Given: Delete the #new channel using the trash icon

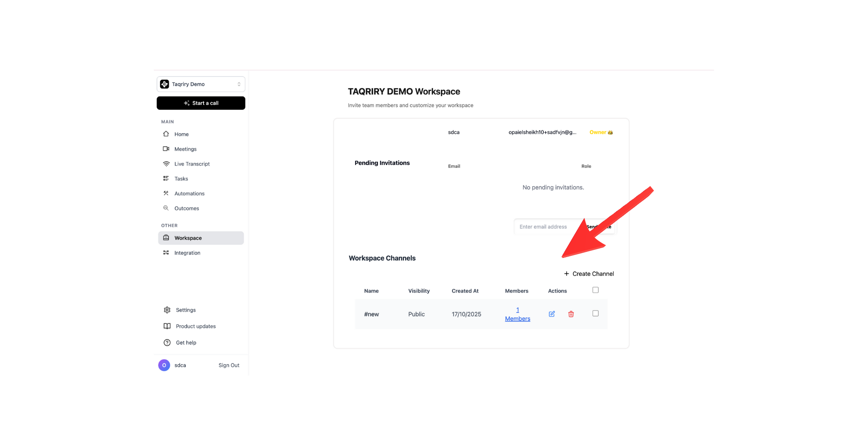Looking at the screenshot, I should click(x=571, y=314).
